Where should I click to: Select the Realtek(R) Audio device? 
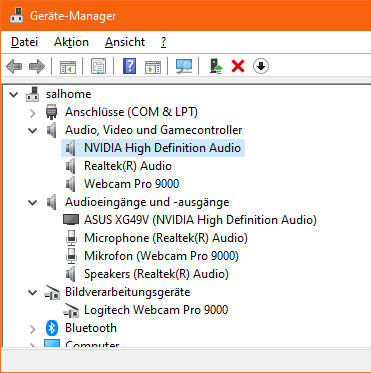click(128, 166)
